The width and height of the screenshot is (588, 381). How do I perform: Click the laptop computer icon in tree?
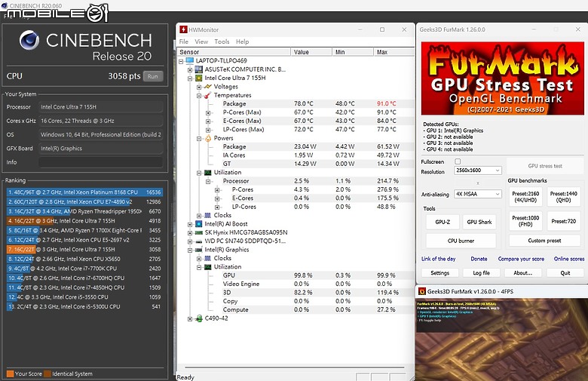click(190, 60)
